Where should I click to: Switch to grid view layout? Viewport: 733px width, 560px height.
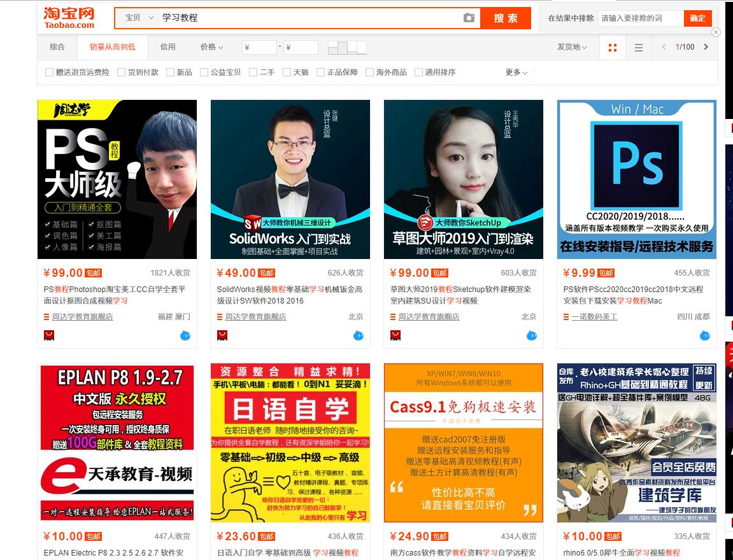tap(613, 48)
